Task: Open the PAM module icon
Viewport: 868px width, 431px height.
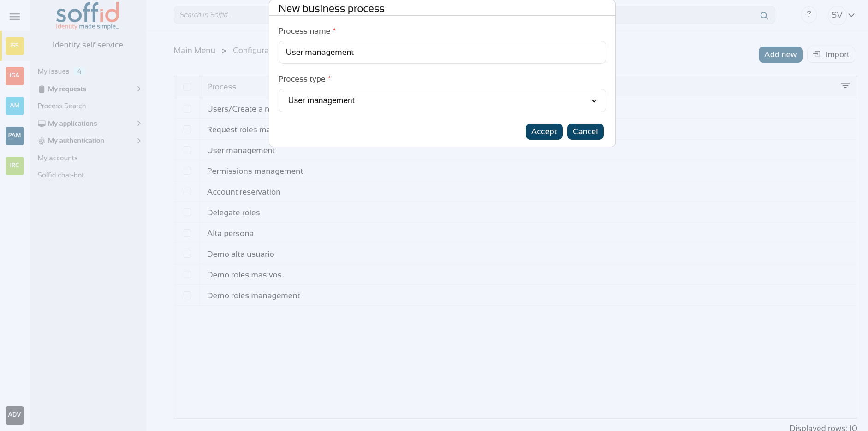Action: pyautogui.click(x=15, y=136)
